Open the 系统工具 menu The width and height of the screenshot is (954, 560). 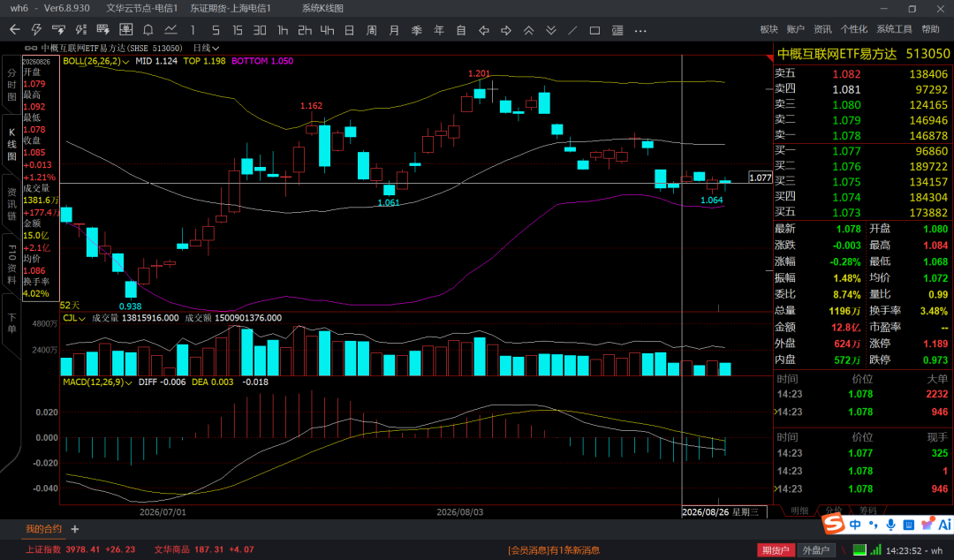point(894,29)
